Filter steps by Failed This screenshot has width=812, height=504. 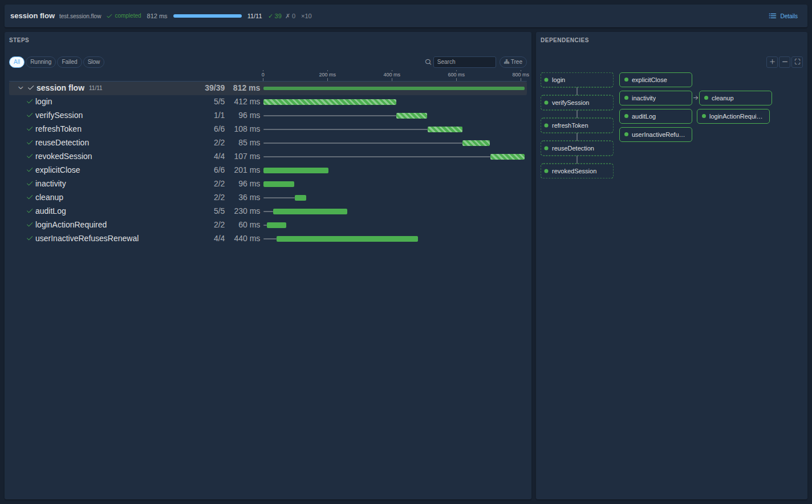70,62
